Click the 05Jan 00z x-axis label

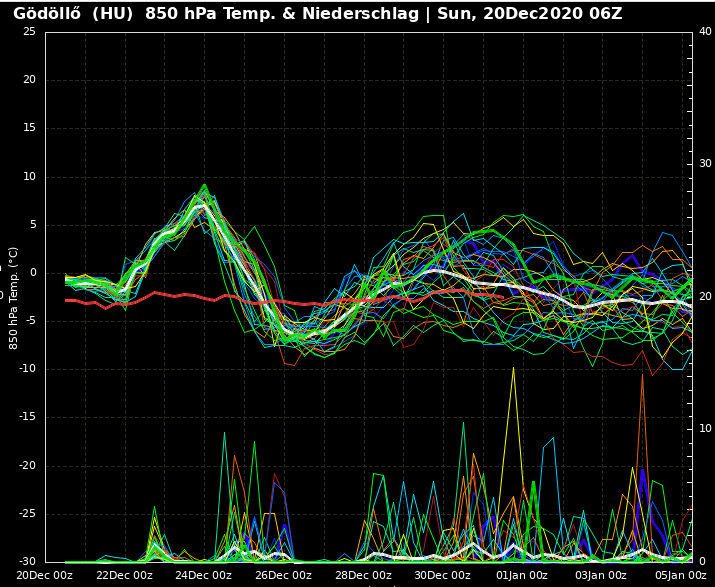(681, 575)
